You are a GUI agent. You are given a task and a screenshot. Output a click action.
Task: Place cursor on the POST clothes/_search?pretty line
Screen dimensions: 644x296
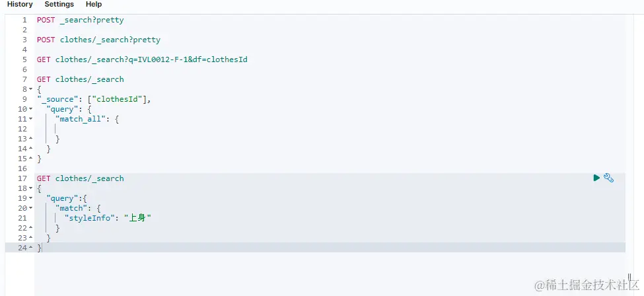tap(98, 40)
